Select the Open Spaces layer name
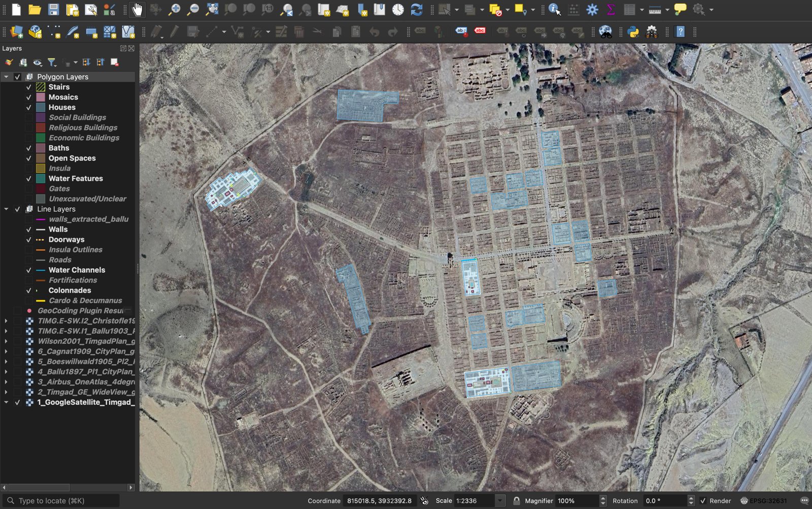 72,158
